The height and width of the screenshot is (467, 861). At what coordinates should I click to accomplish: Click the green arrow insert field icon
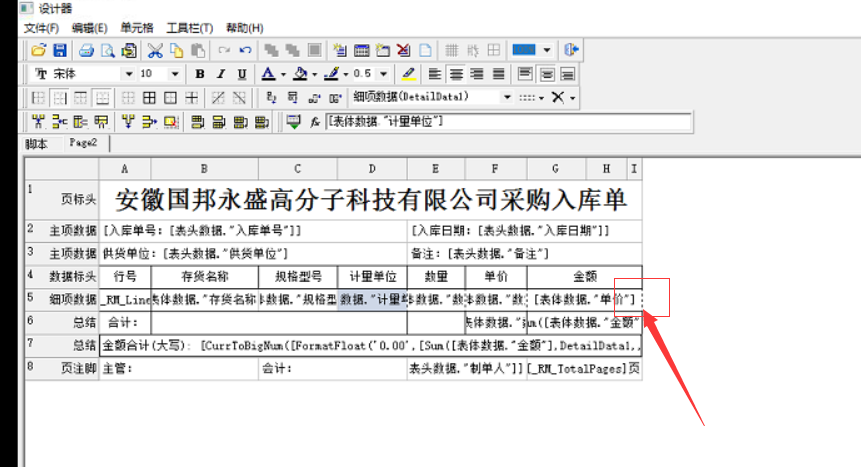[294, 122]
